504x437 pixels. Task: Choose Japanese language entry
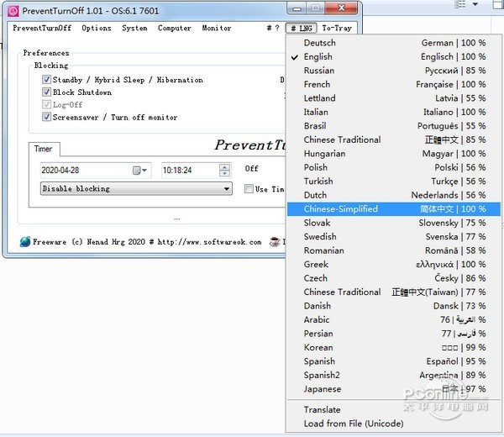394,388
